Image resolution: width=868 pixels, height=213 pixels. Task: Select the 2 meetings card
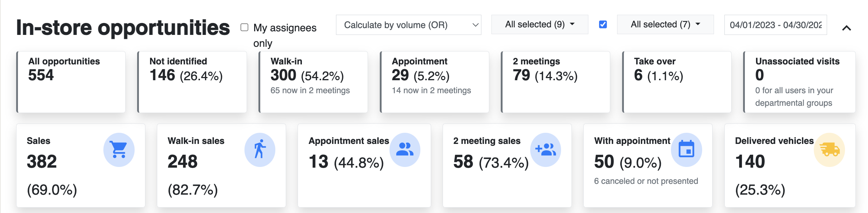coord(556,82)
